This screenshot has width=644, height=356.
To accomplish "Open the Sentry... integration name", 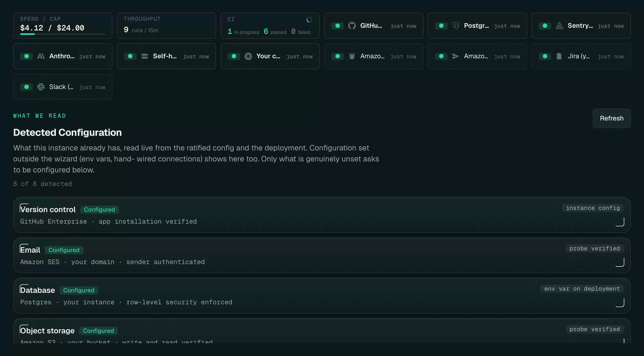I will (x=580, y=26).
